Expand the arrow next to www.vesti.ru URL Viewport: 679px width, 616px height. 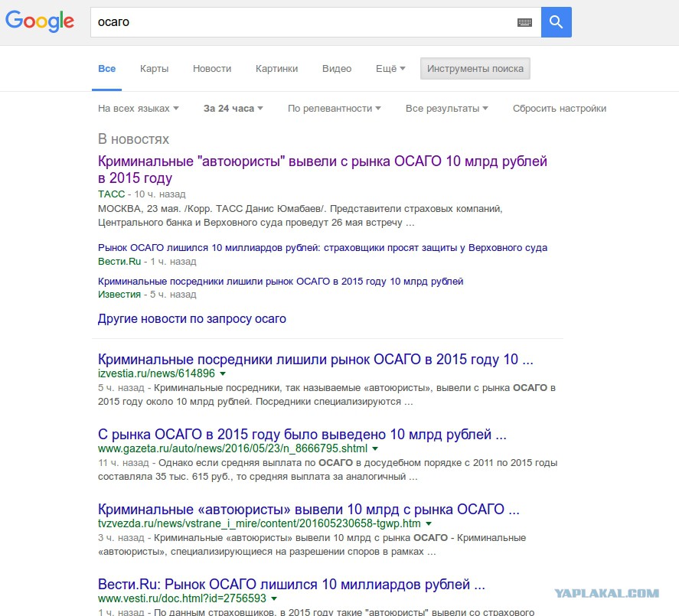[x=274, y=598]
